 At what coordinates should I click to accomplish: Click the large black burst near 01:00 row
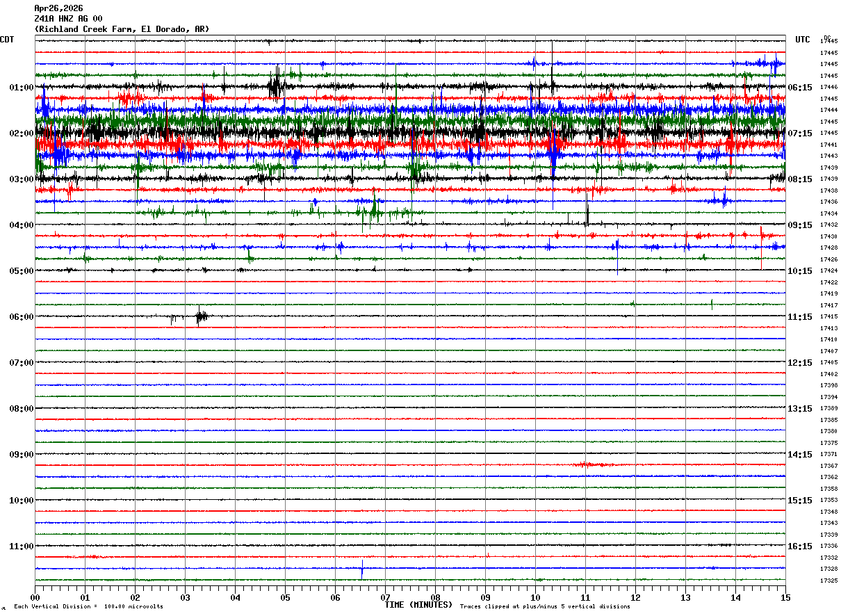(x=276, y=86)
